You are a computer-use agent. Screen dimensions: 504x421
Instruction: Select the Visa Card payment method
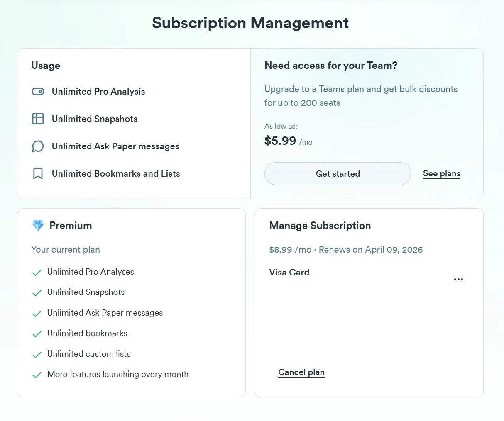pyautogui.click(x=289, y=273)
